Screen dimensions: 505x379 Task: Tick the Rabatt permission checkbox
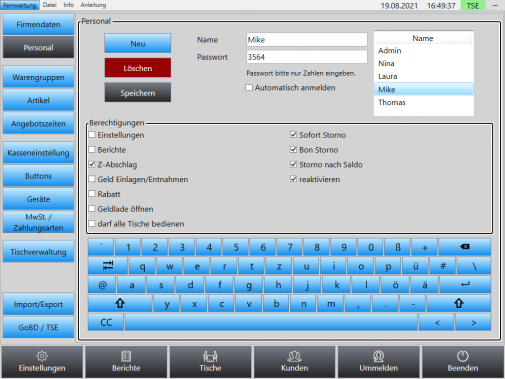(x=92, y=194)
